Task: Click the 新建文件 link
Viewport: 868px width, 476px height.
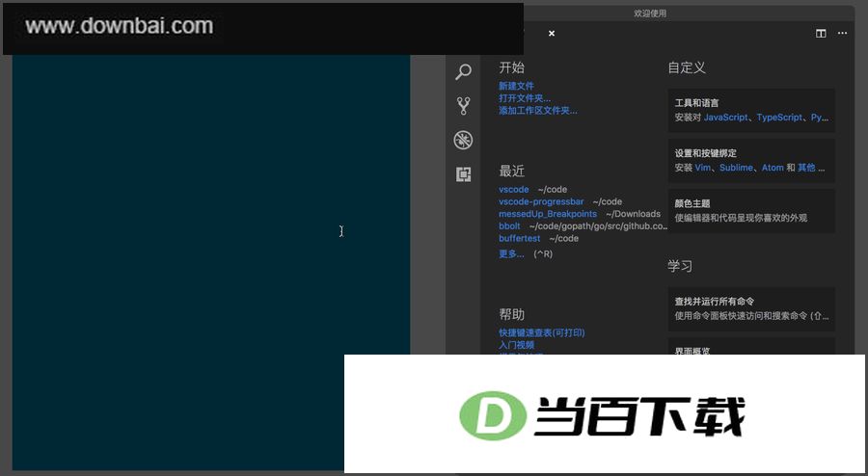Action: (x=516, y=86)
